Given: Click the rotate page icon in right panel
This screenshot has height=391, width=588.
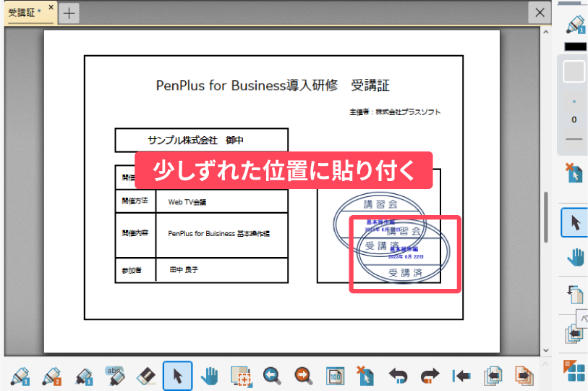Looking at the screenshot, I should pos(575,294).
